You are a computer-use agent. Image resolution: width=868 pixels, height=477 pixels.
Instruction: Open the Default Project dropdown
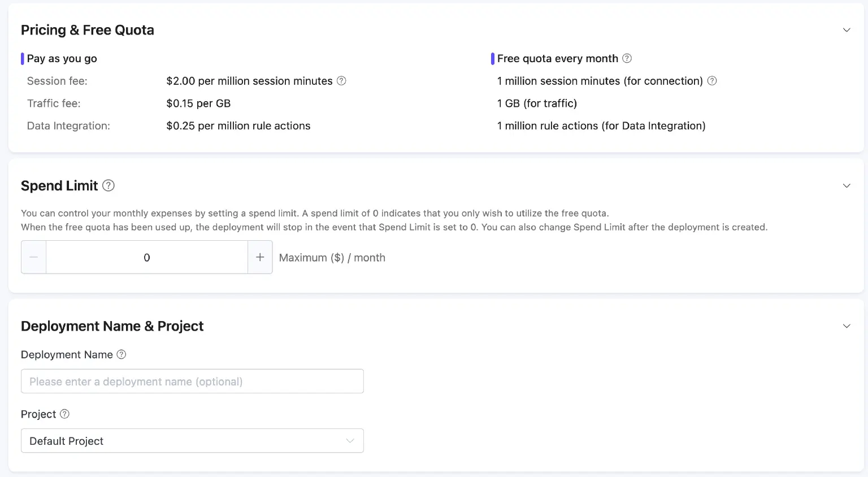[192, 441]
